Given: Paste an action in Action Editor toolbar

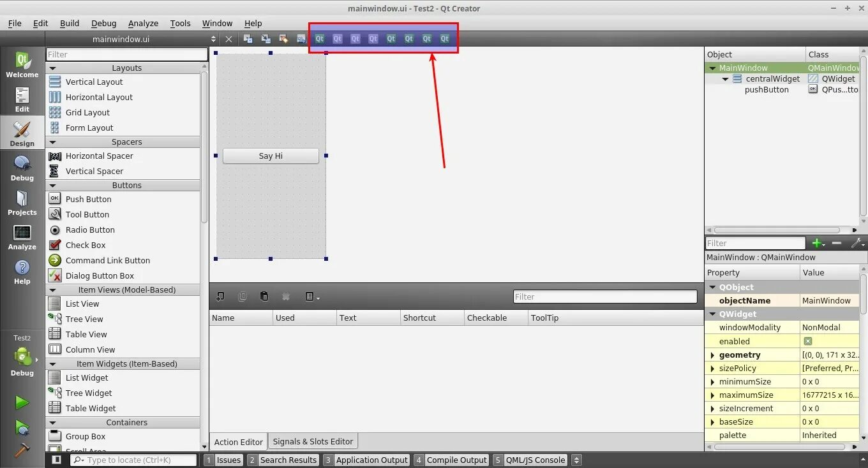Looking at the screenshot, I should (x=264, y=296).
